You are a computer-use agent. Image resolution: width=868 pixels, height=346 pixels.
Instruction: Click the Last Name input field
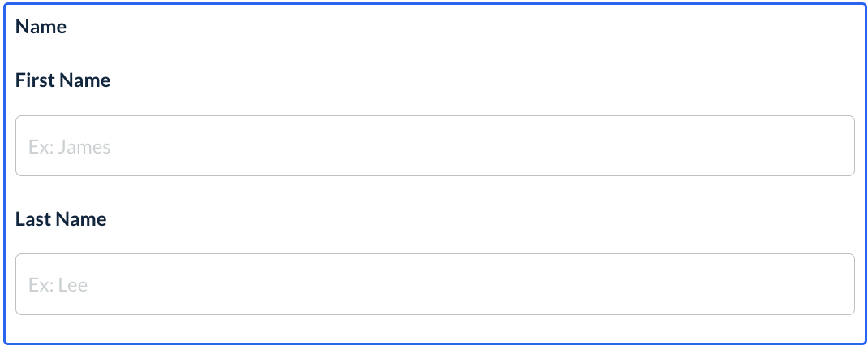coord(435,284)
